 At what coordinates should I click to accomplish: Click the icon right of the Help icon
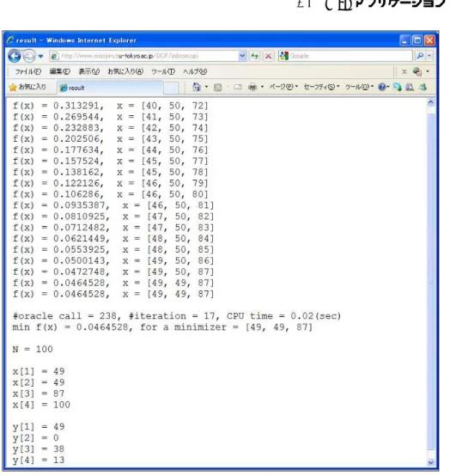398,88
